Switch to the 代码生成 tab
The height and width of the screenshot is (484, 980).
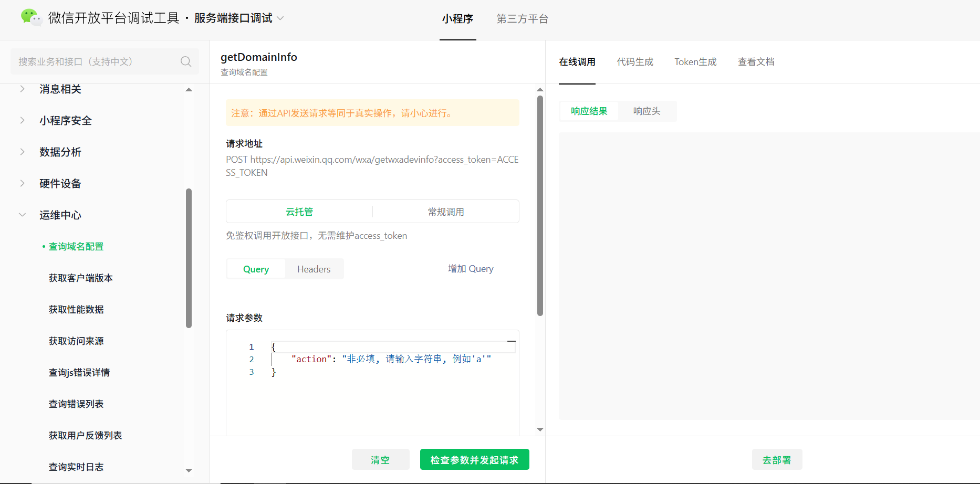coord(635,62)
